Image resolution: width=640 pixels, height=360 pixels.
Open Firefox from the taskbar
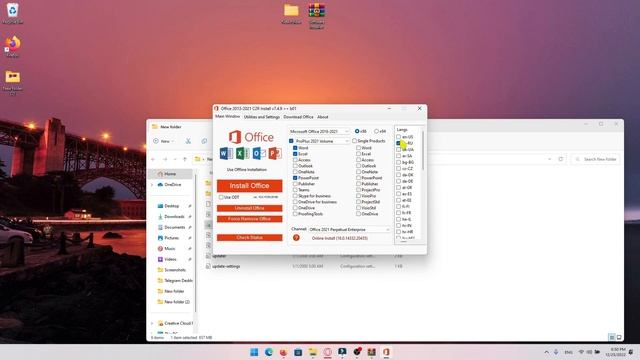(x=283, y=352)
